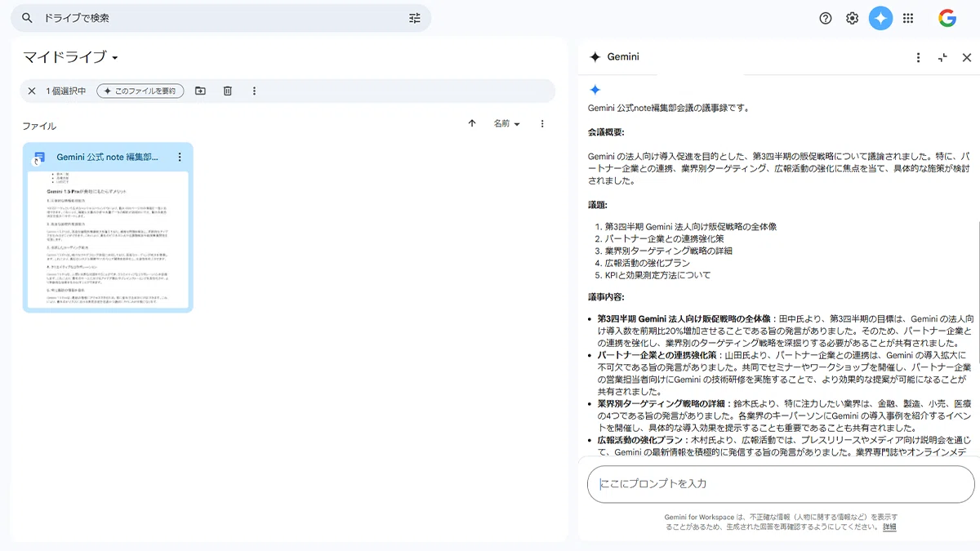Click the file title Gemini 公式 note 編集部
Image resolution: width=980 pixels, height=551 pixels.
[108, 157]
